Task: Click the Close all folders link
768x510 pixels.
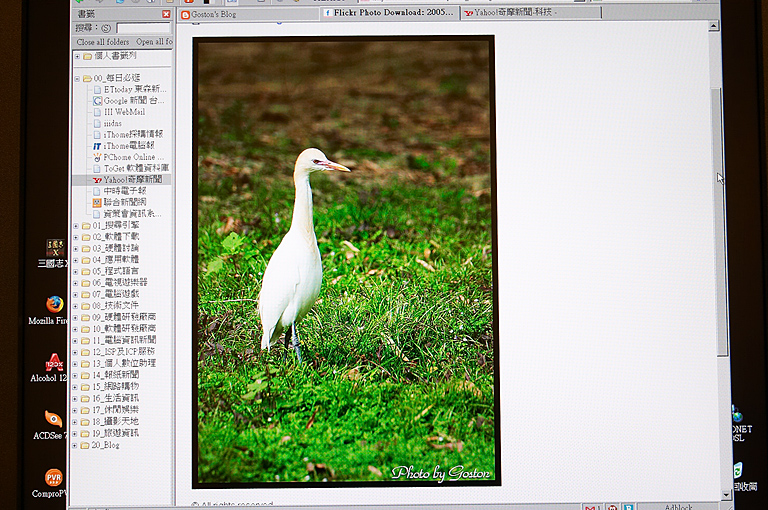Action: point(103,42)
